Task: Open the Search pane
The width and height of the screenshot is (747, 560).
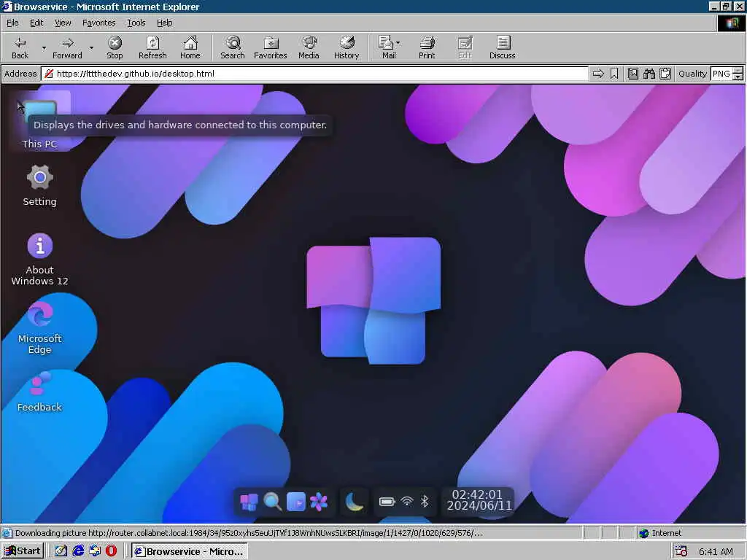Action: coord(233,47)
